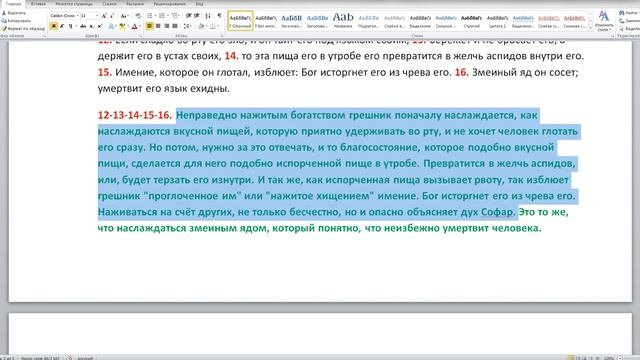Apply the Строгий style
This screenshot has height=360, width=640.
coord(471,21)
